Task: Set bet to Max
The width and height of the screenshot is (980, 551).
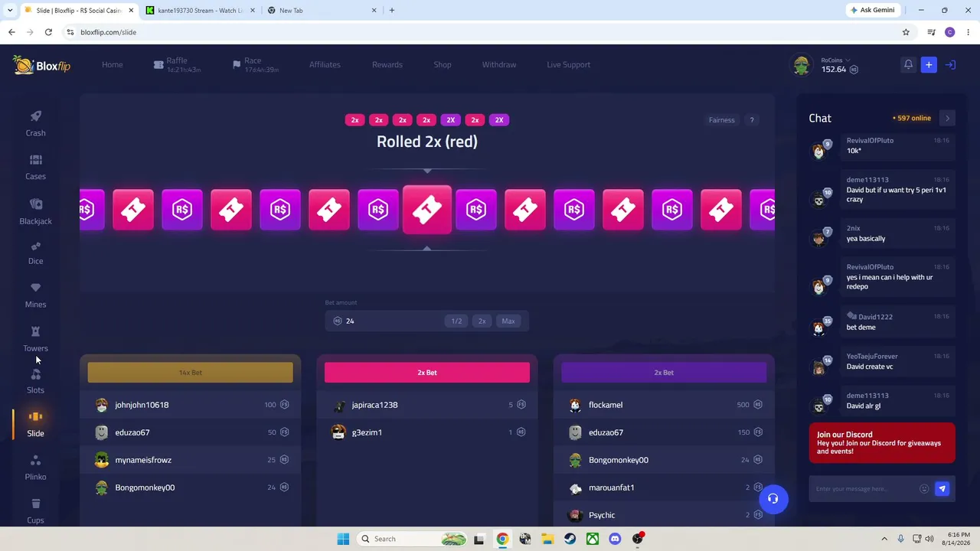Action: (508, 321)
